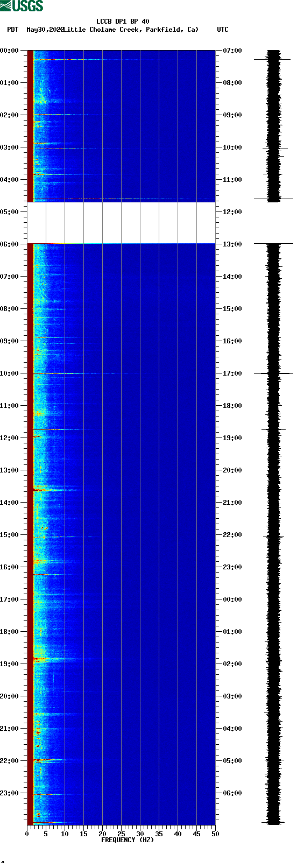Click the 20 Hz frequency tick label
Viewport: 297px width, 868px height.
102,834
